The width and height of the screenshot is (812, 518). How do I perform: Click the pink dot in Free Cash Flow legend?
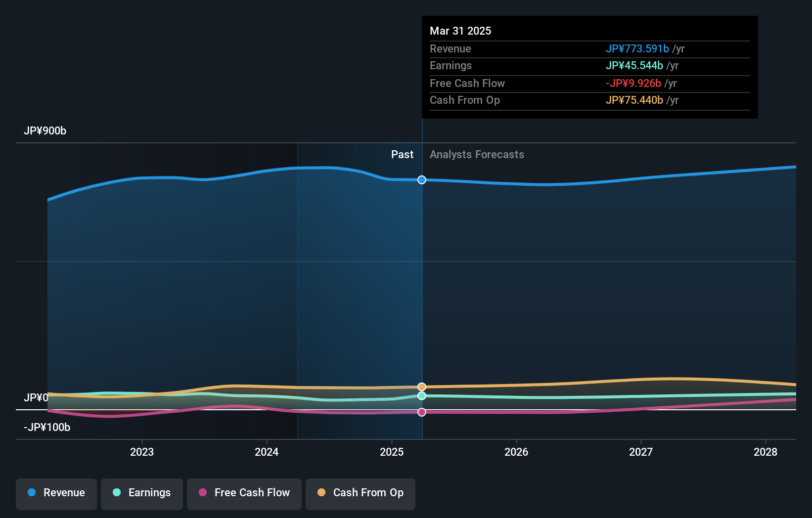pyautogui.click(x=203, y=492)
